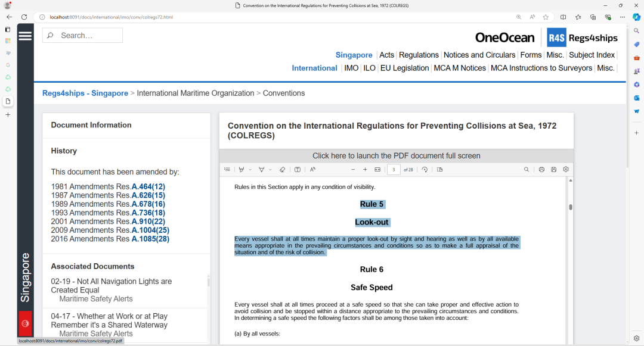
Task: Click the Singapore navigation label
Action: (354, 55)
